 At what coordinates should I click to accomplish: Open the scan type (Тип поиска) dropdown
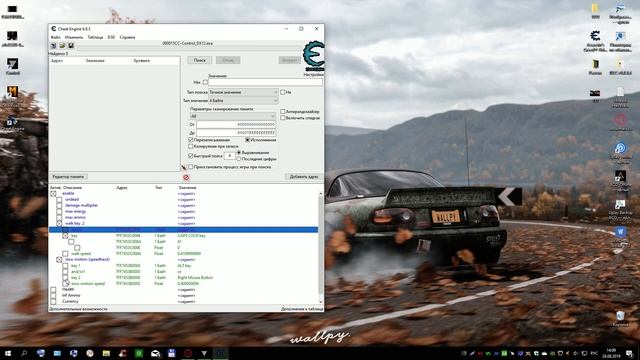click(x=243, y=92)
